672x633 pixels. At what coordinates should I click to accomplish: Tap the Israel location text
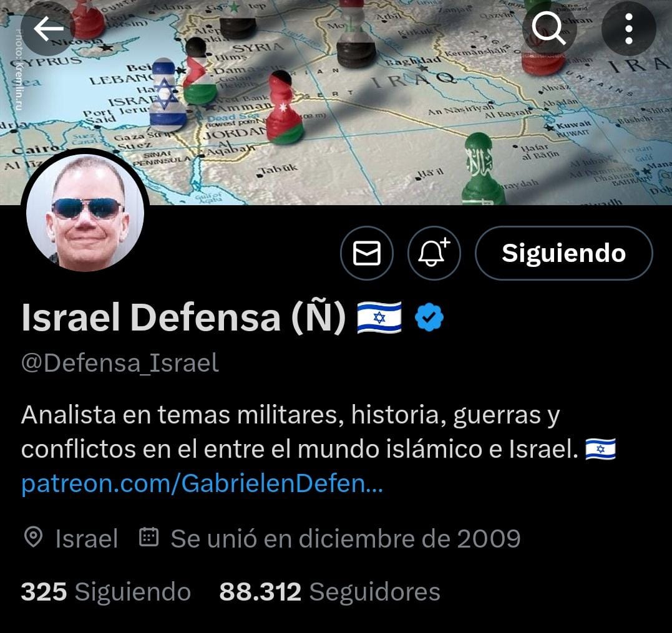point(87,538)
